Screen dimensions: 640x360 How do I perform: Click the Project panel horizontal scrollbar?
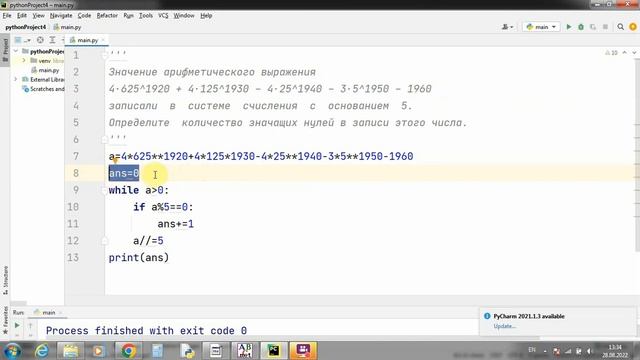(x=18, y=303)
